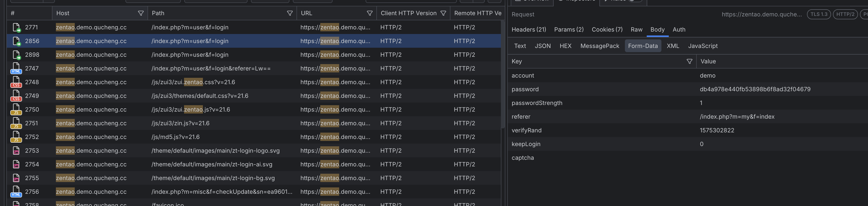Open the Key column filter
Image resolution: width=868 pixels, height=206 pixels.
(689, 62)
